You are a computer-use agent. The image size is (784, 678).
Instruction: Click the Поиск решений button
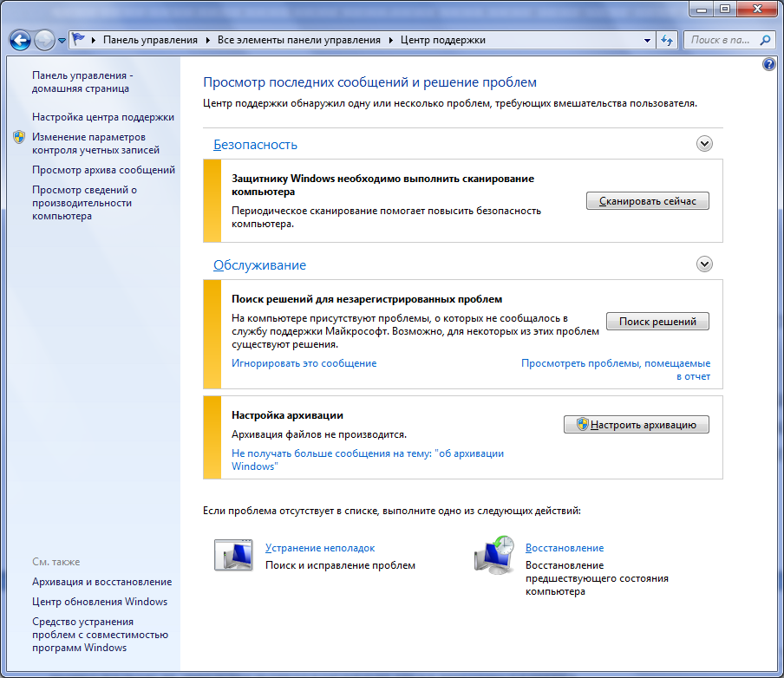coord(657,322)
